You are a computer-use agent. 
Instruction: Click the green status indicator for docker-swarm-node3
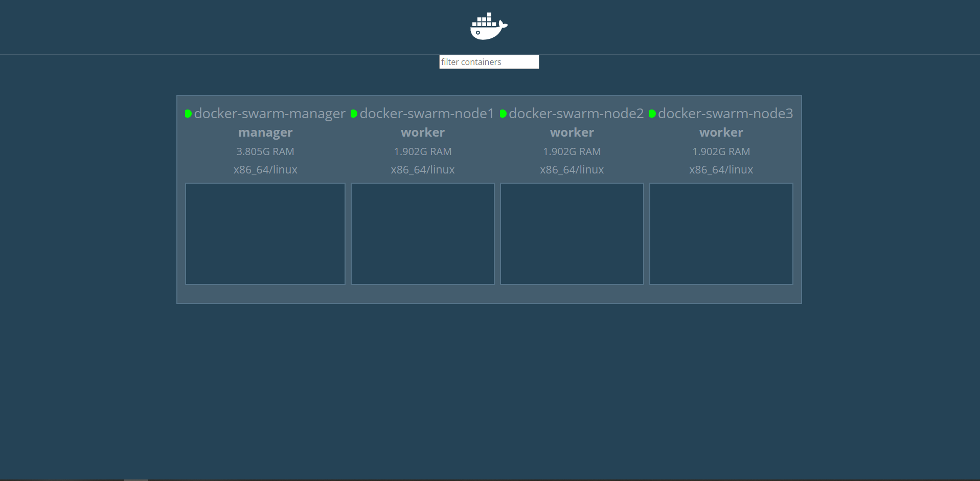point(652,114)
